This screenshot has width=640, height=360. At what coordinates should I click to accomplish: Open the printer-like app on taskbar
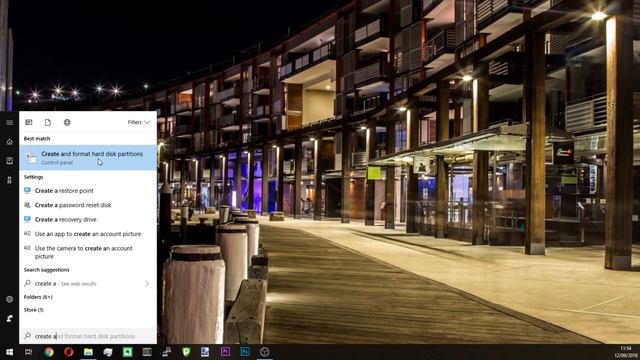108,352
